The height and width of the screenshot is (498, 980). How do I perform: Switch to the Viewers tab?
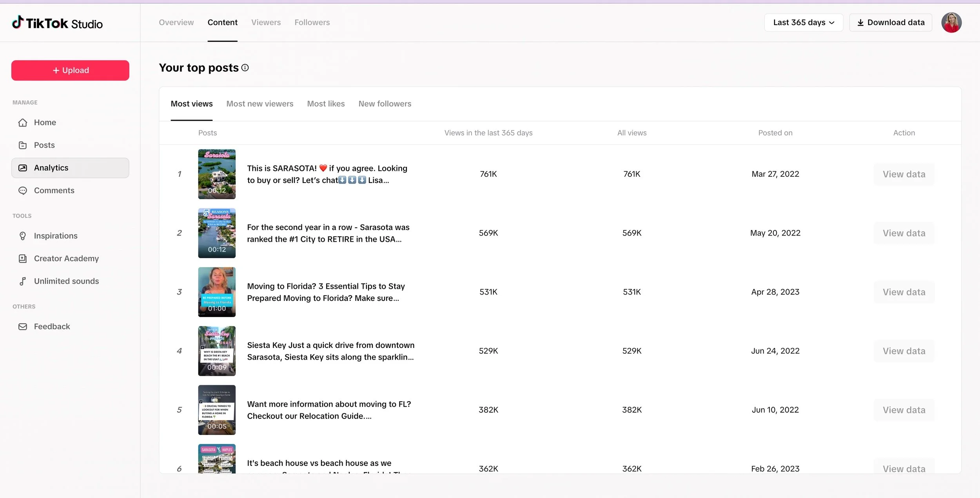click(x=266, y=22)
